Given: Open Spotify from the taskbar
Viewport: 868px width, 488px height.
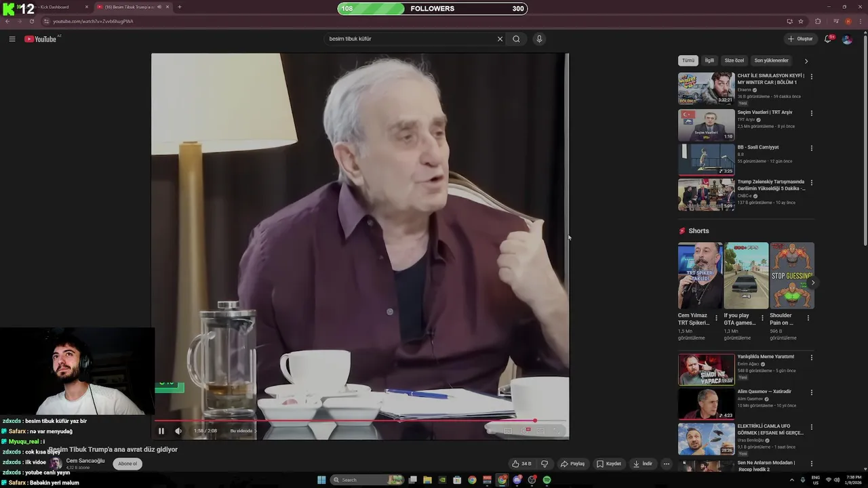Looking at the screenshot, I should (547, 480).
